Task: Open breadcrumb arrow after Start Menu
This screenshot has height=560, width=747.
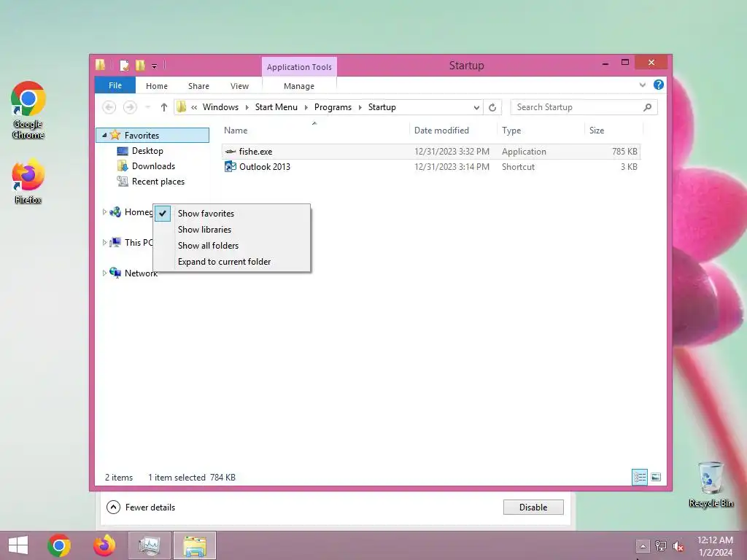Action: coord(306,108)
